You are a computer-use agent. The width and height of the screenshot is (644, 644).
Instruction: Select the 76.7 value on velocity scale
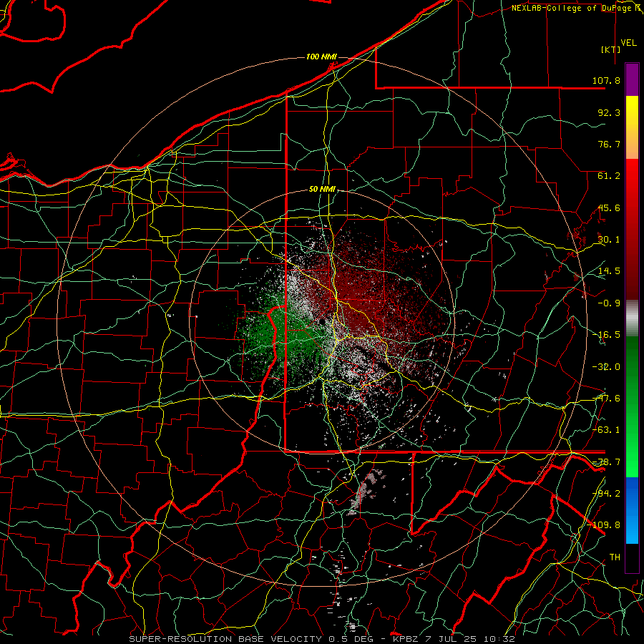(609, 144)
